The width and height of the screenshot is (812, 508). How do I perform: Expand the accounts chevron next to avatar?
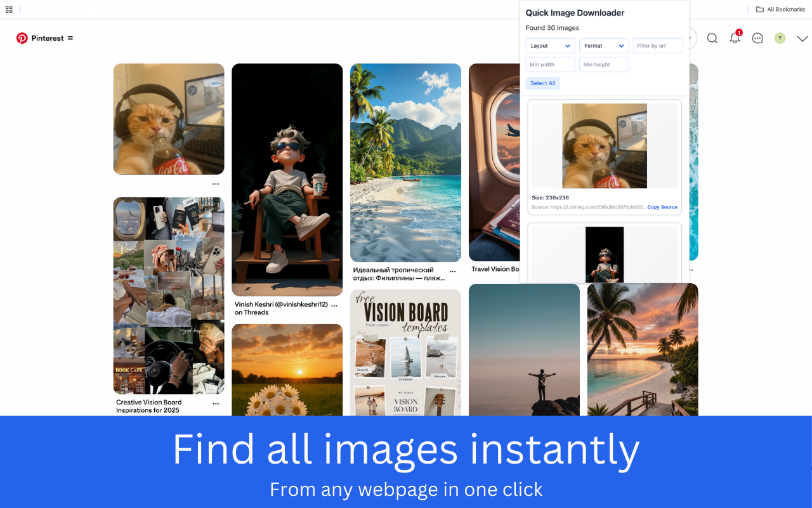(802, 39)
